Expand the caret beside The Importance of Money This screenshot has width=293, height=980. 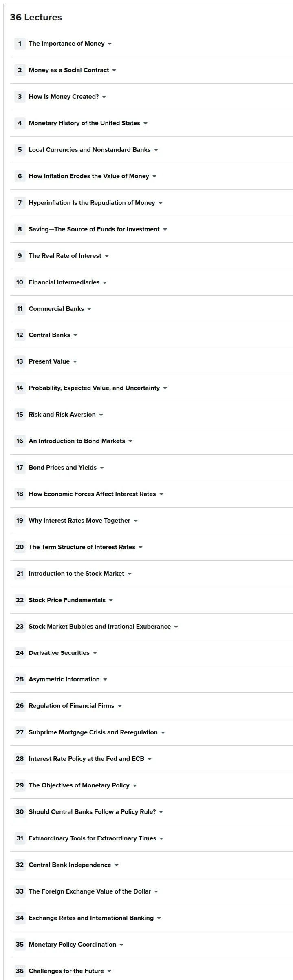pos(110,44)
